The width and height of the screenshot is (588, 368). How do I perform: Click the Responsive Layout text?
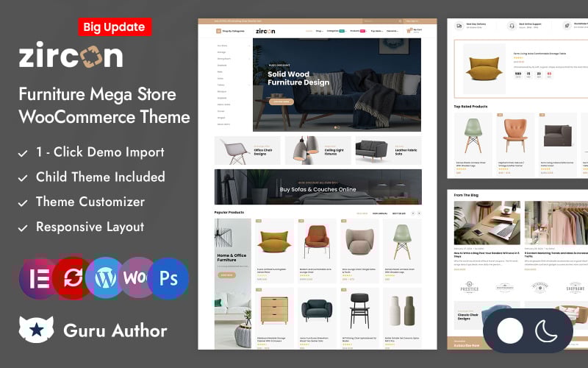coord(90,227)
